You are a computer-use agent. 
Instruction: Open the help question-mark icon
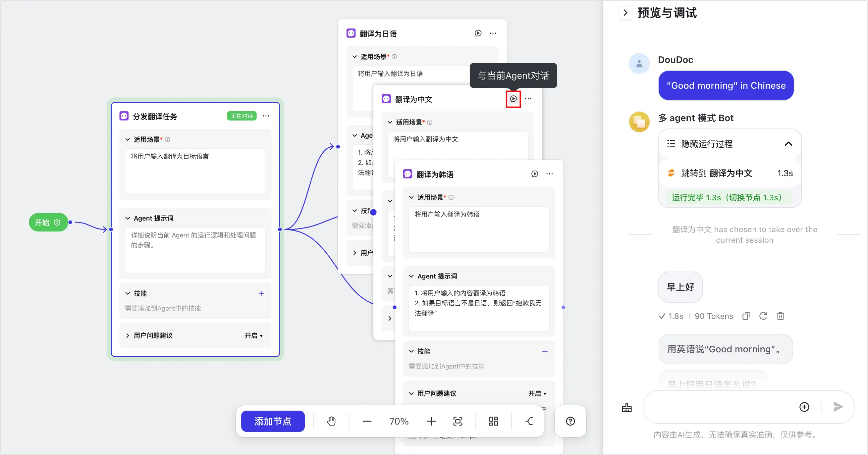click(x=570, y=421)
